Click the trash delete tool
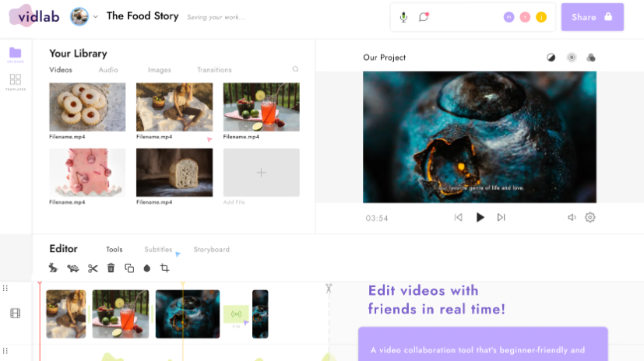The height and width of the screenshot is (361, 644). point(111,268)
